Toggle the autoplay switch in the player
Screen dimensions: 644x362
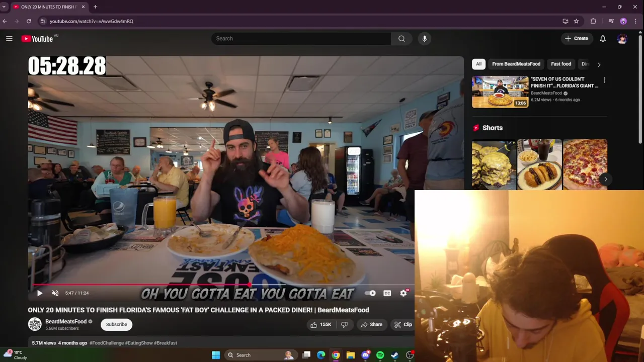pyautogui.click(x=370, y=293)
